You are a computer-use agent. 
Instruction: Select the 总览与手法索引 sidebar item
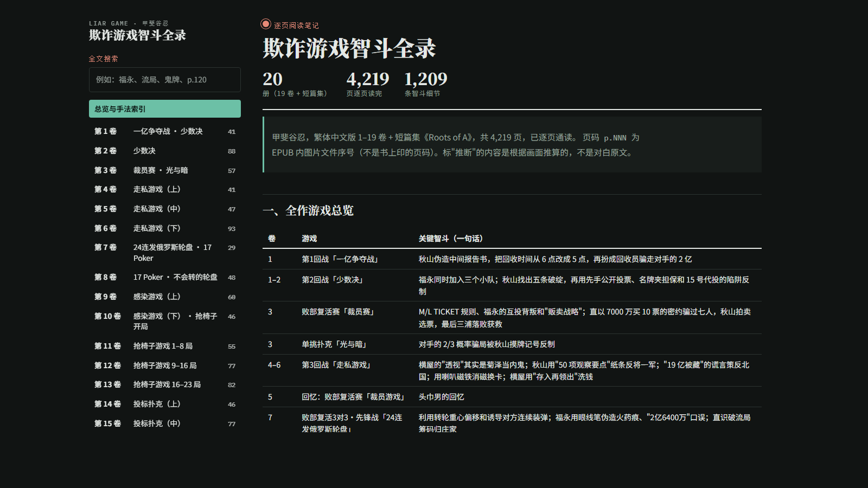click(x=165, y=109)
